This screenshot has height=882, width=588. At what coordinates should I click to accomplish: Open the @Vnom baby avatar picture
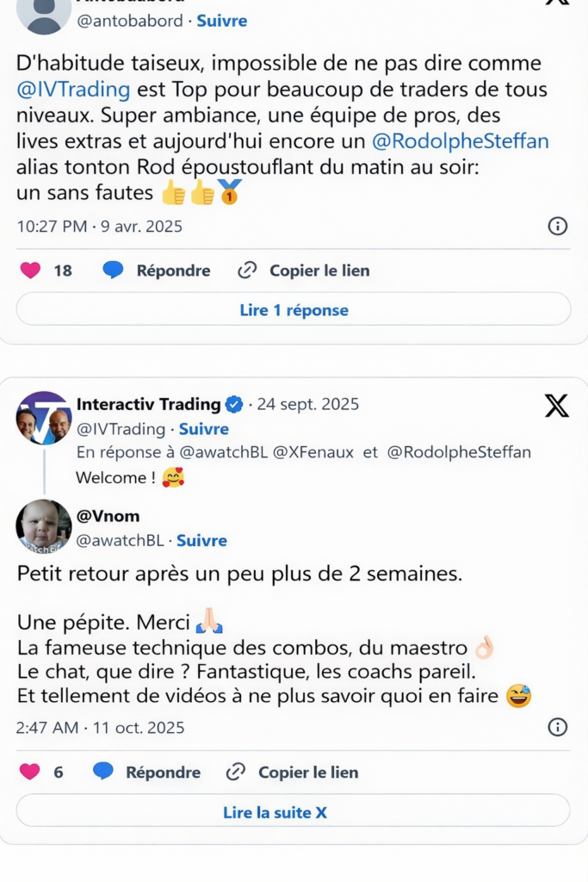[43, 525]
